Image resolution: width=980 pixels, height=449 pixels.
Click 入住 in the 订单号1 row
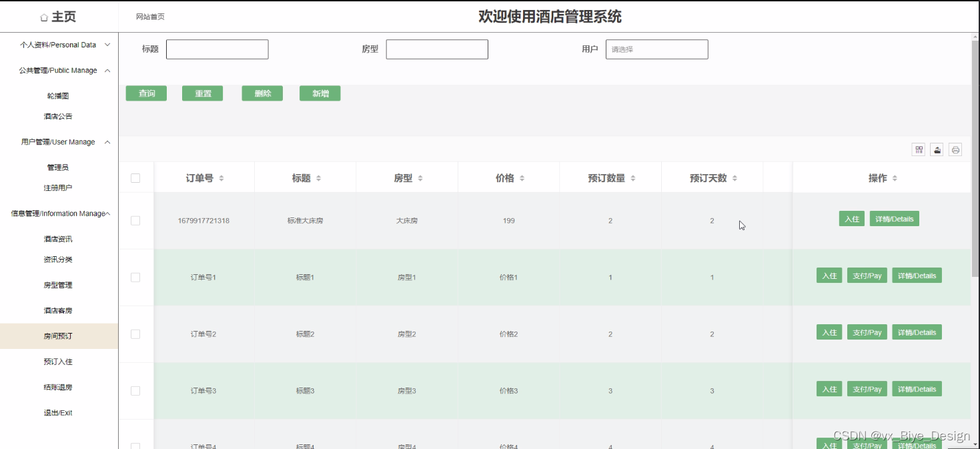(829, 276)
